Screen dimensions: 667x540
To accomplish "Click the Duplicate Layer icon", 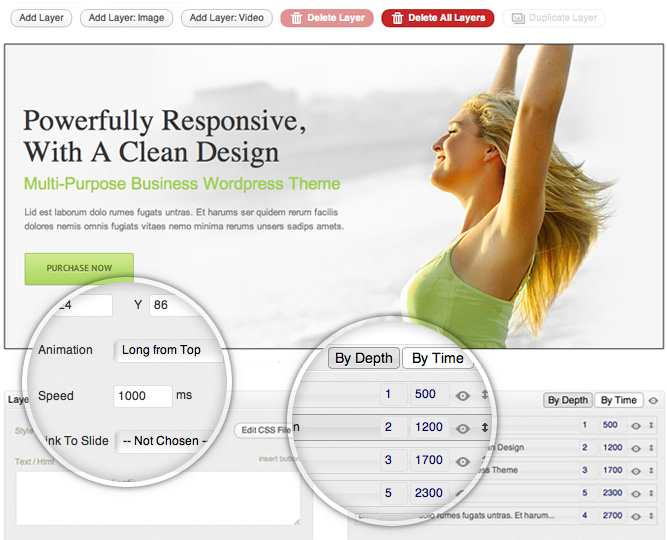I will pyautogui.click(x=518, y=18).
